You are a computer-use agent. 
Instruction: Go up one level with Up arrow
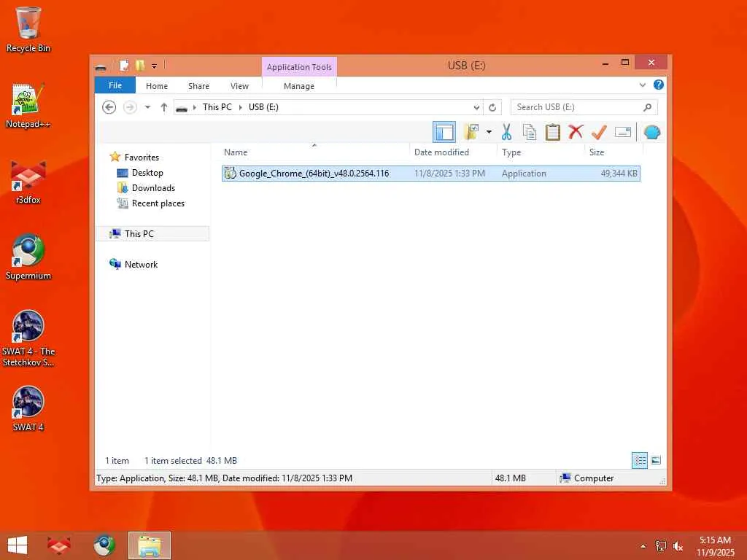click(164, 107)
